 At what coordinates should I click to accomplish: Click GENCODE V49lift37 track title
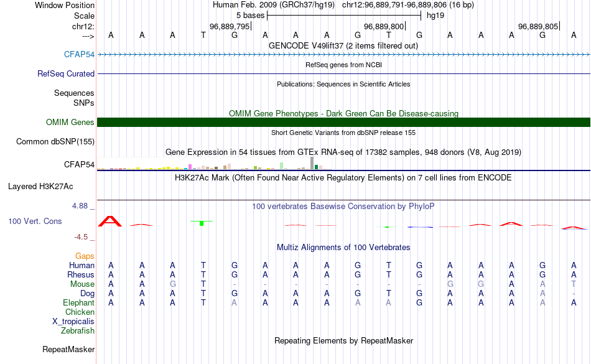343,45
